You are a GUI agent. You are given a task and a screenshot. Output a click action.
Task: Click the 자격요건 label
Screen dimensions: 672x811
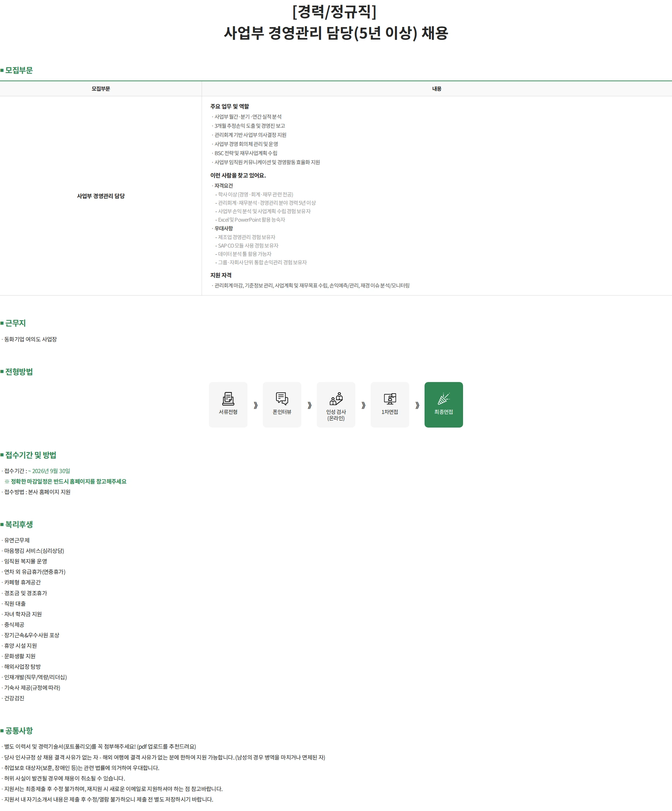pos(224,186)
